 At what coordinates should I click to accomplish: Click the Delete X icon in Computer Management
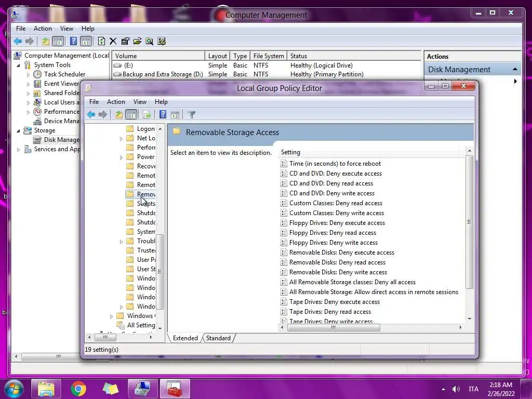pos(113,42)
